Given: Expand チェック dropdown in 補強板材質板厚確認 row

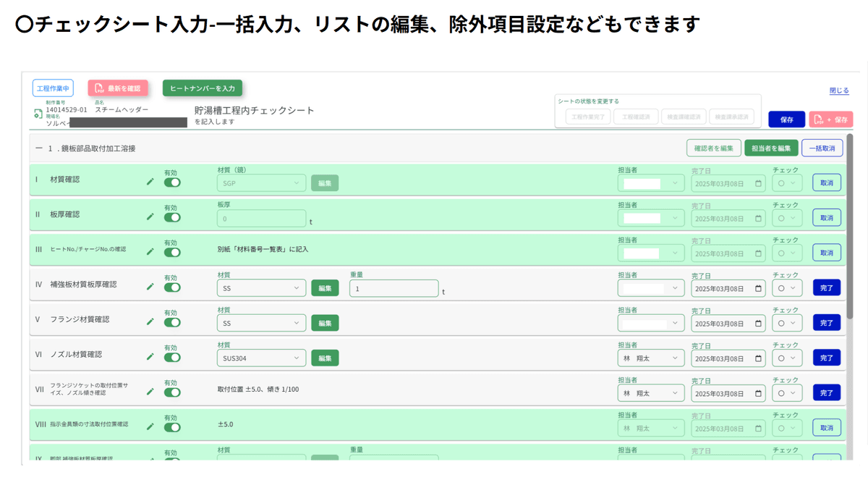Looking at the screenshot, I should 787,288.
